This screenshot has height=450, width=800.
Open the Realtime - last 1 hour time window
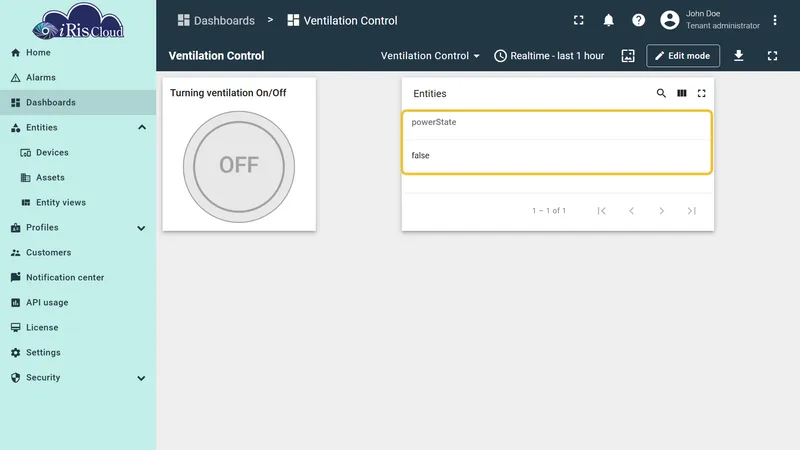(549, 56)
